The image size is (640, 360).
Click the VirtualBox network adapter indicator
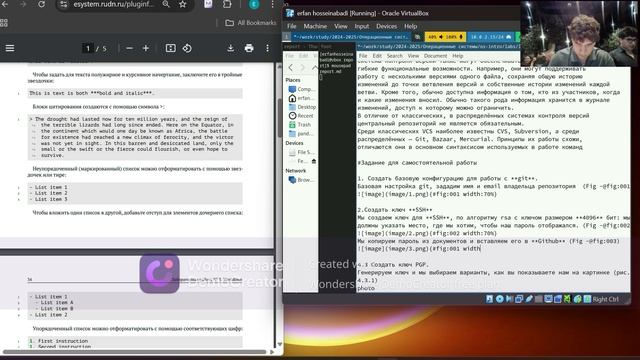point(519,299)
